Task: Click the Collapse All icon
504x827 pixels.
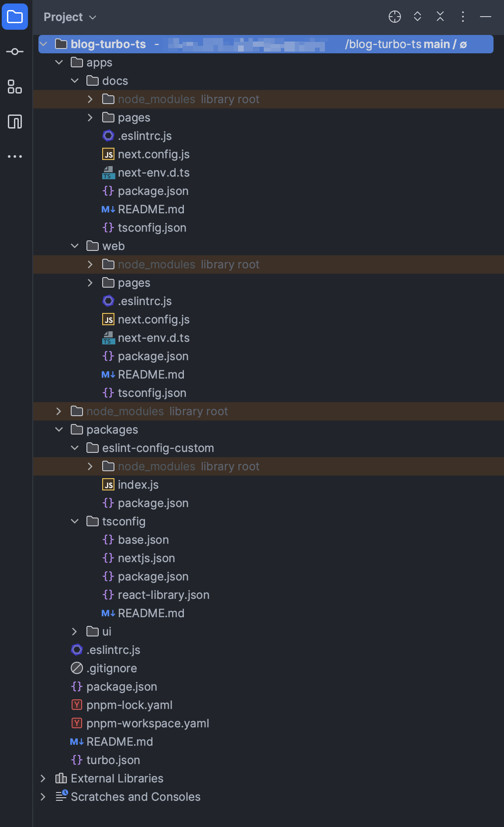Action: (440, 17)
